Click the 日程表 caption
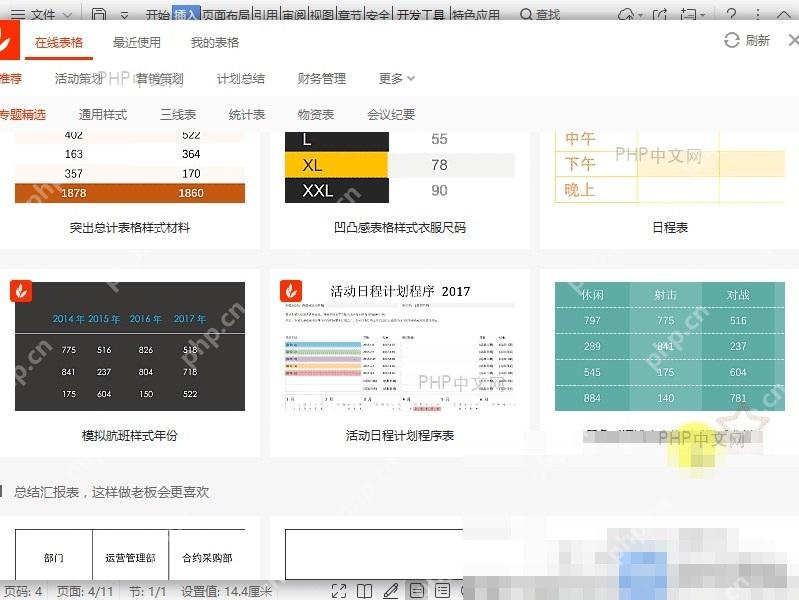This screenshot has height=600, width=799. tap(670, 227)
